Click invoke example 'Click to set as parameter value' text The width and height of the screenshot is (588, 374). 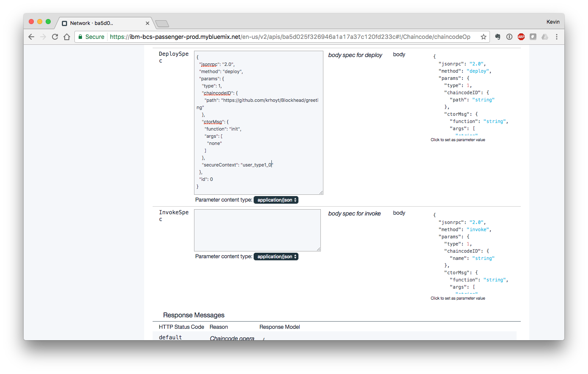(458, 298)
